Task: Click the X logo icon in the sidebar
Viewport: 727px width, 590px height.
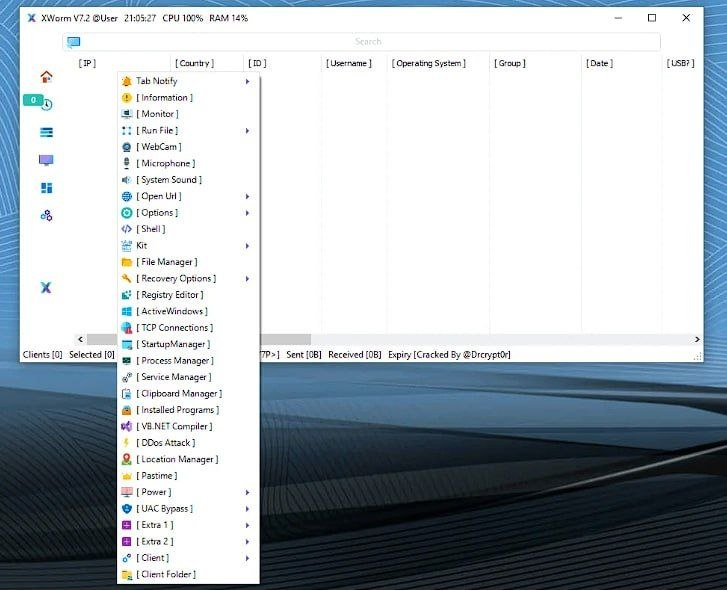Action: click(x=46, y=287)
